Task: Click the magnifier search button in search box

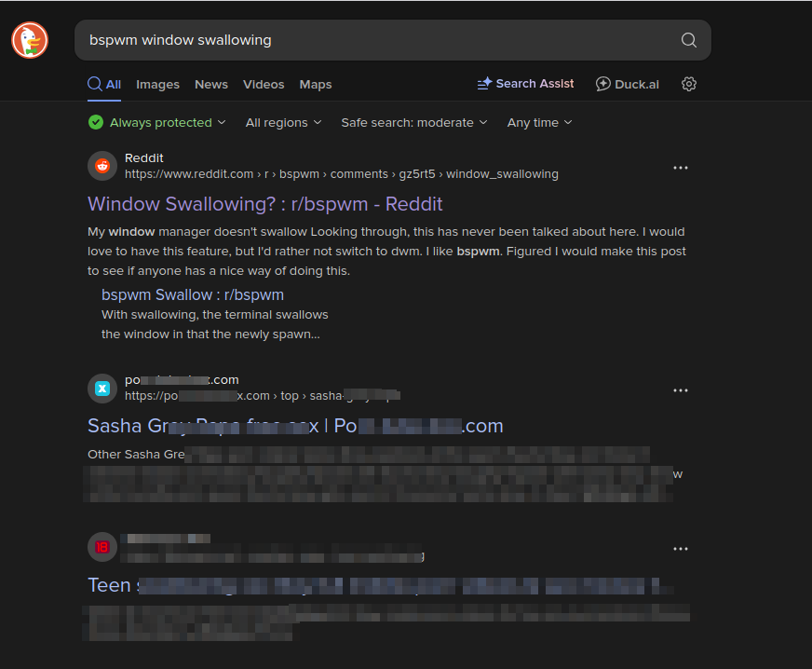Action: pos(688,40)
